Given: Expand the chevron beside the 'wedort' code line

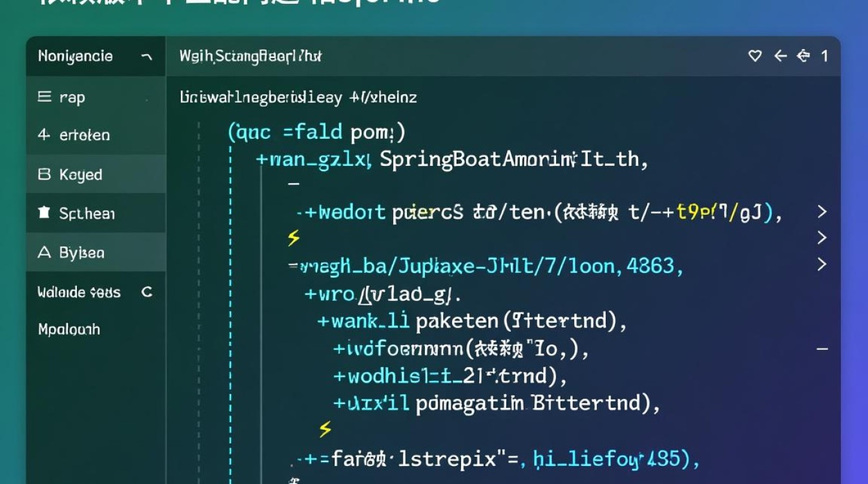Looking at the screenshot, I should [823, 212].
